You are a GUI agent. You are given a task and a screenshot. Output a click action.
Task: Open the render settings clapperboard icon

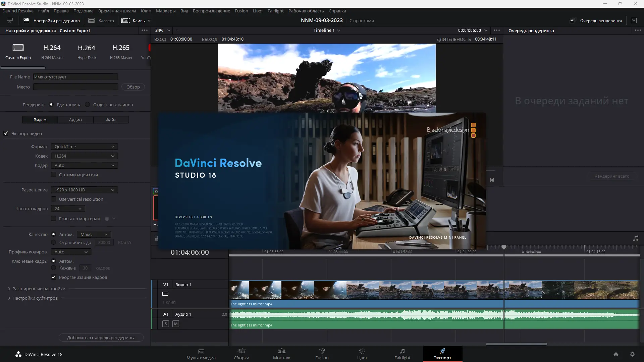(x=26, y=20)
